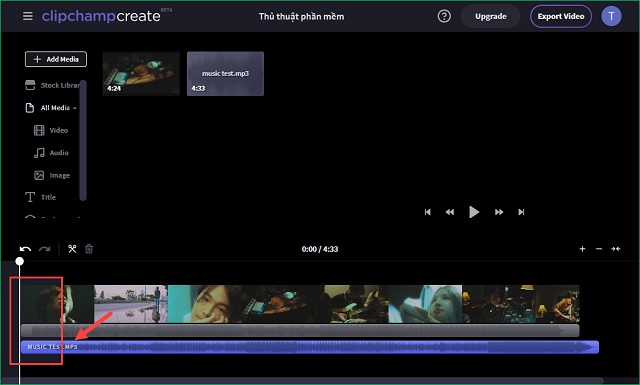Image resolution: width=640 pixels, height=385 pixels.
Task: Open the help question mark icon
Action: click(x=444, y=16)
